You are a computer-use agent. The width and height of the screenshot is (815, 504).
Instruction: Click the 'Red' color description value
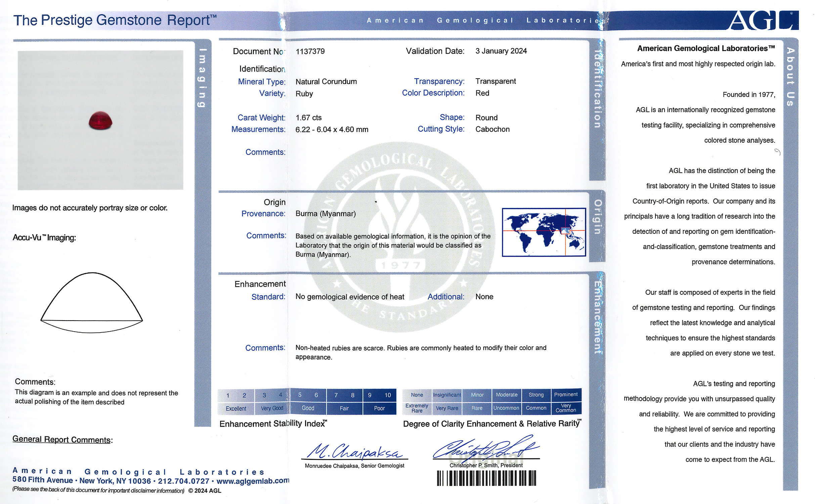click(482, 93)
